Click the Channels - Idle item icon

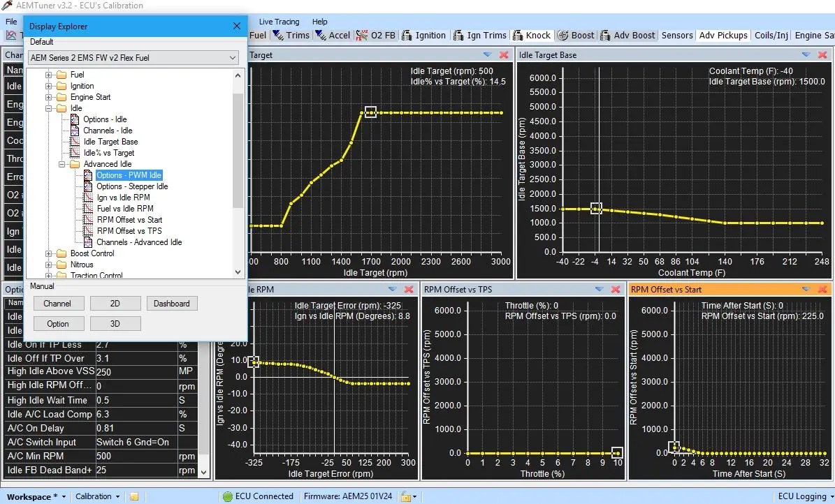point(75,131)
